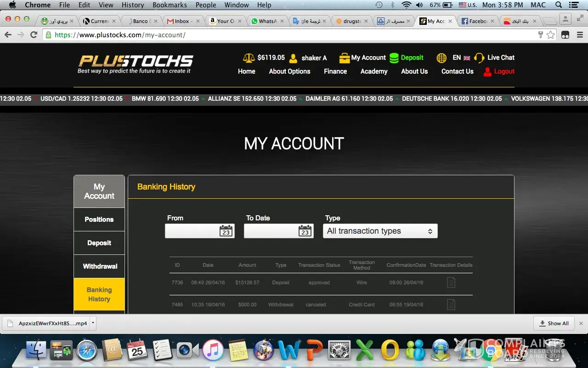Screen dimensions: 588x368
Task: Open iTunes from the Dock
Action: pos(213,351)
